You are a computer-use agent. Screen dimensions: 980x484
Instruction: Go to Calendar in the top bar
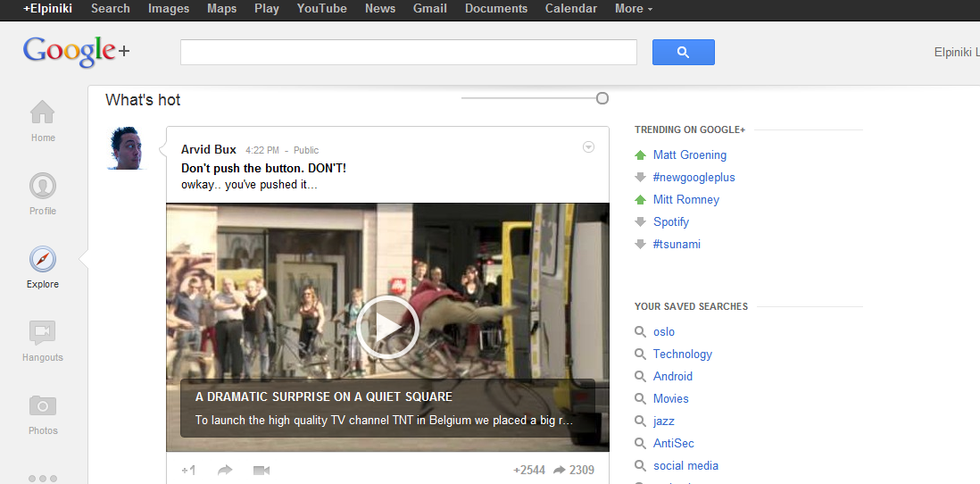click(x=571, y=9)
